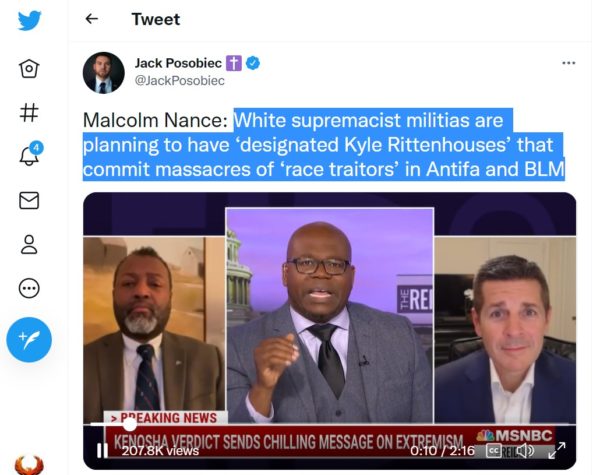Click the blue verified badge
The image size is (600, 475).
pyautogui.click(x=253, y=63)
